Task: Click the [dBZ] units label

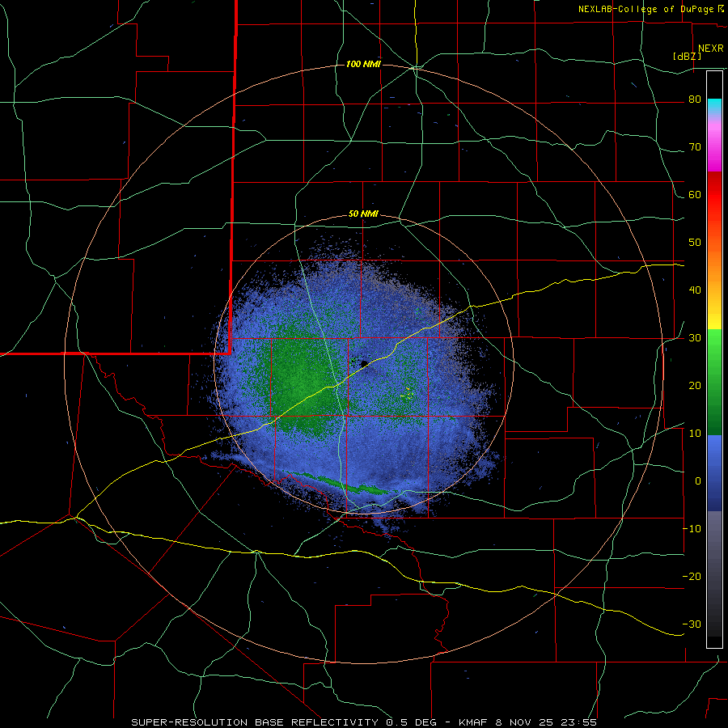Action: point(687,57)
